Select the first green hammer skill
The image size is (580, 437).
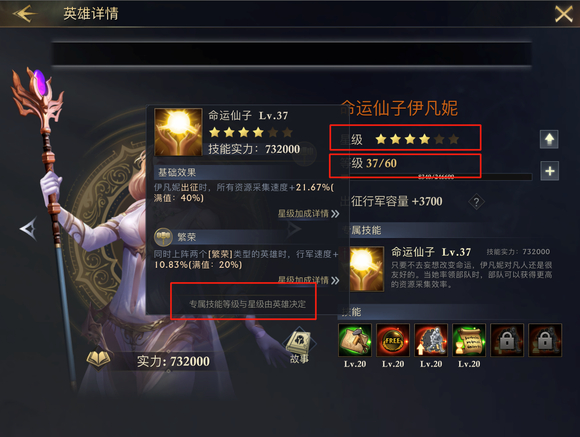tap(355, 340)
